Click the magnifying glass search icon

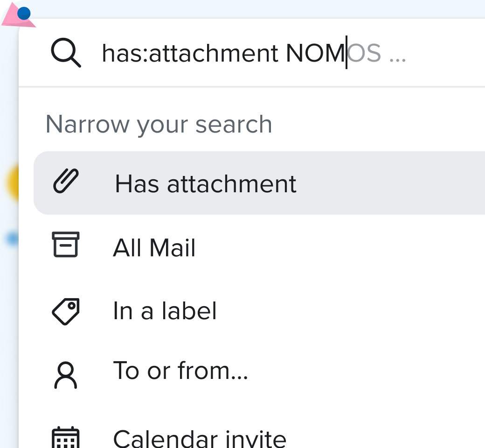pos(66,53)
